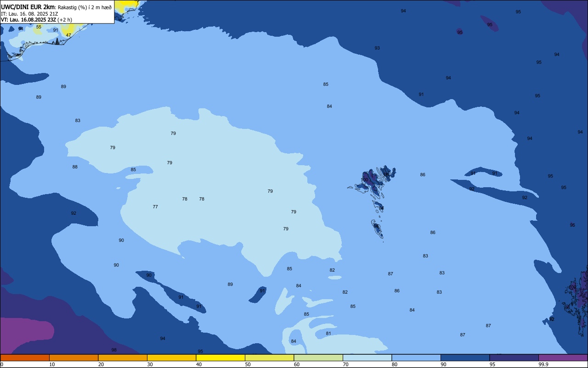The height and width of the screenshot is (368, 588).
Task: Click the 70–80 lightest blue legend segment
Action: click(367, 357)
